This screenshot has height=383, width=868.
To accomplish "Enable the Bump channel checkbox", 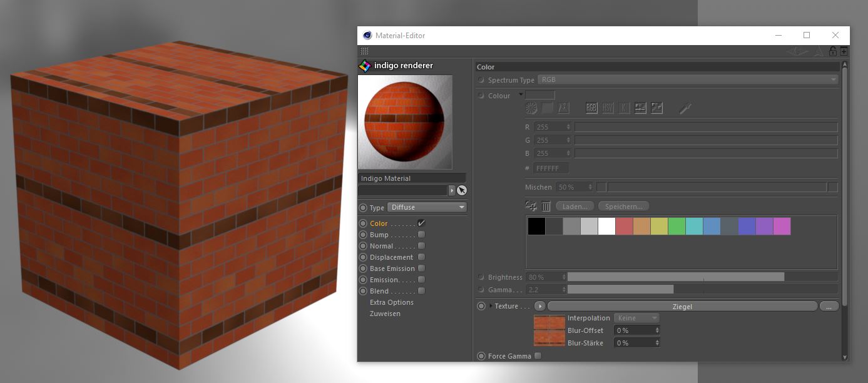I will click(x=421, y=235).
